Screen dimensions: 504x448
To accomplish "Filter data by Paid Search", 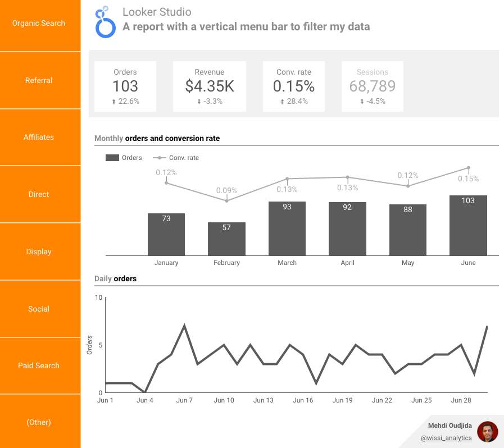I will coord(40,365).
